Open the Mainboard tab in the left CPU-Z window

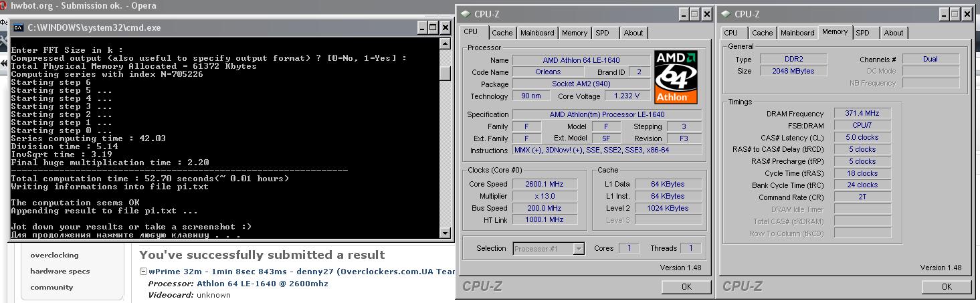[x=537, y=33]
